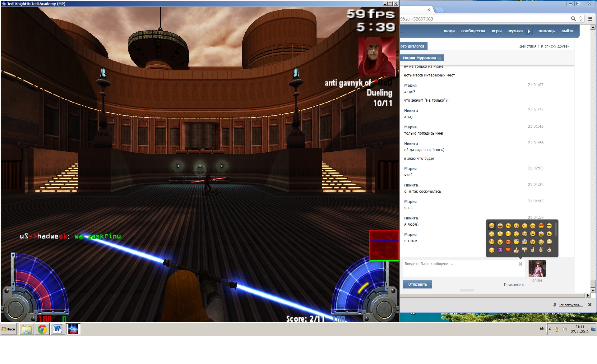The width and height of the screenshot is (597, 364).
Task: Open the Все загрузки downloads link
Action: (570, 305)
